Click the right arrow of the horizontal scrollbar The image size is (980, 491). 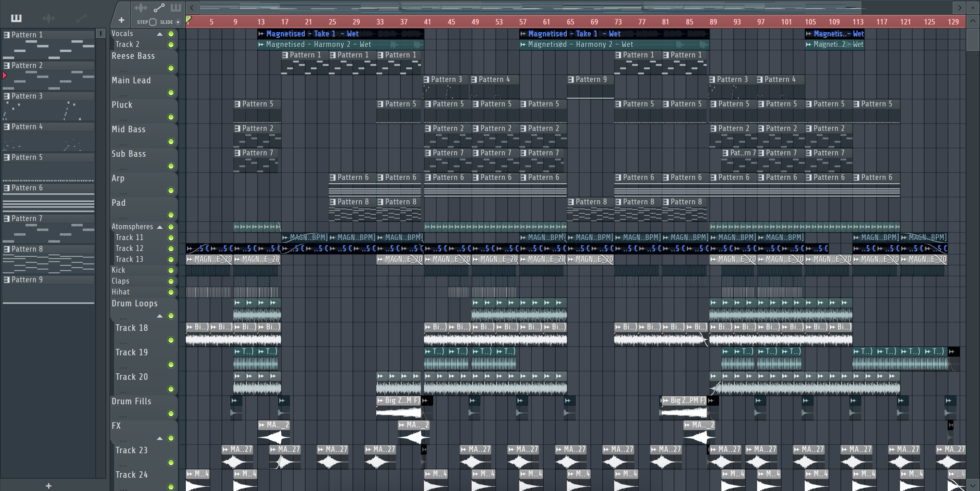960,7
